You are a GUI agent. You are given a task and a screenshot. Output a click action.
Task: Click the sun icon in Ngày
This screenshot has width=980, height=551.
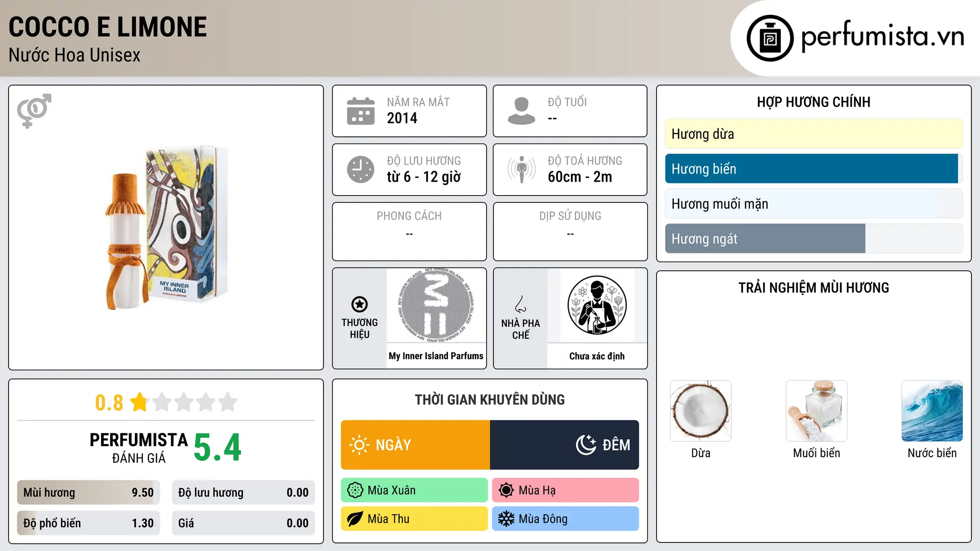point(359,445)
